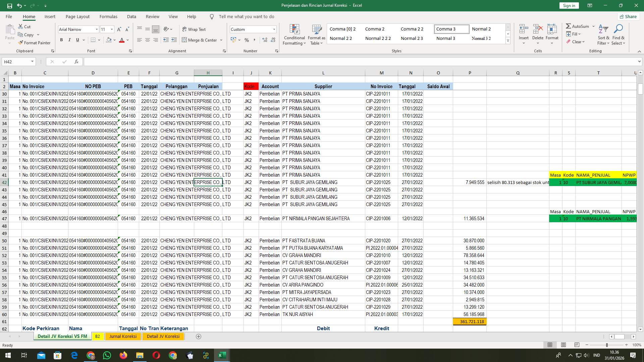Toggle bold formatting

[x=61, y=40]
